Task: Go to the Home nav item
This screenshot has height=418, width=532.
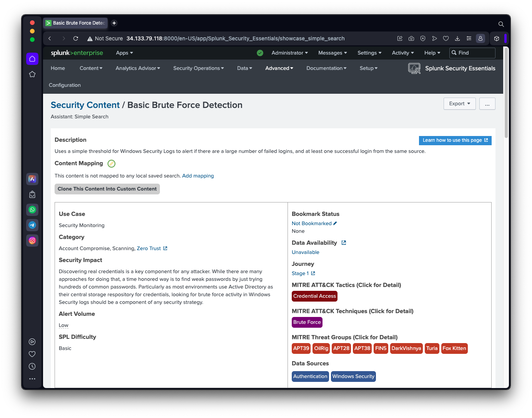Action: coord(58,68)
